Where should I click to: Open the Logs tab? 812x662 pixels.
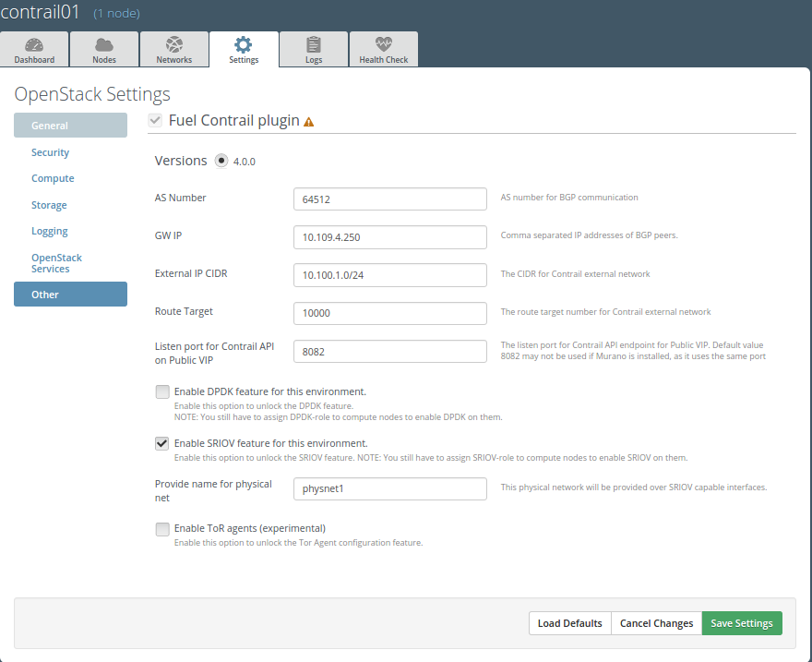pos(314,50)
